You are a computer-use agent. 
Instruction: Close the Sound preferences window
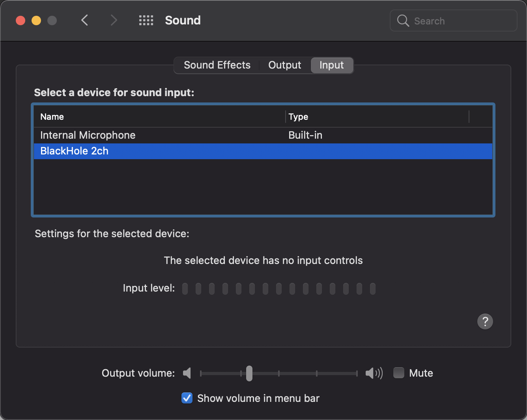click(21, 20)
